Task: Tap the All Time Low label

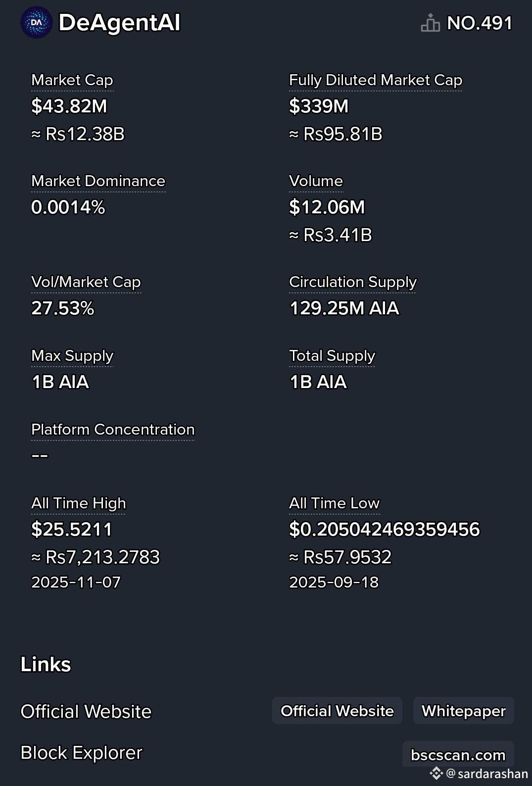Action: click(x=334, y=503)
